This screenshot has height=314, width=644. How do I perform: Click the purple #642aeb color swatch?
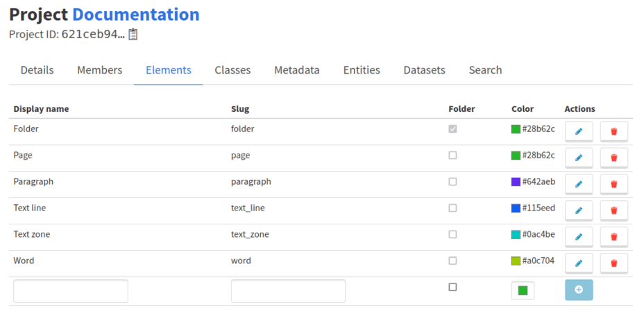[x=516, y=181]
